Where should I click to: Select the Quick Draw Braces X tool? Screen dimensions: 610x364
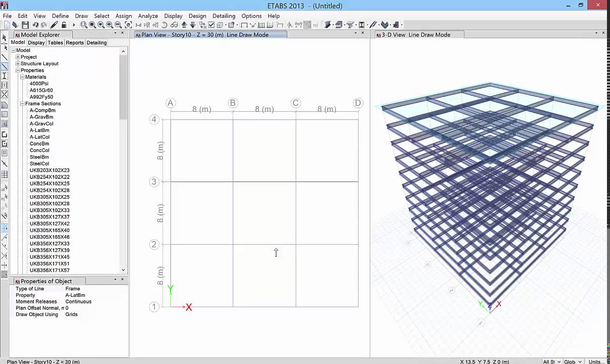(x=5, y=95)
